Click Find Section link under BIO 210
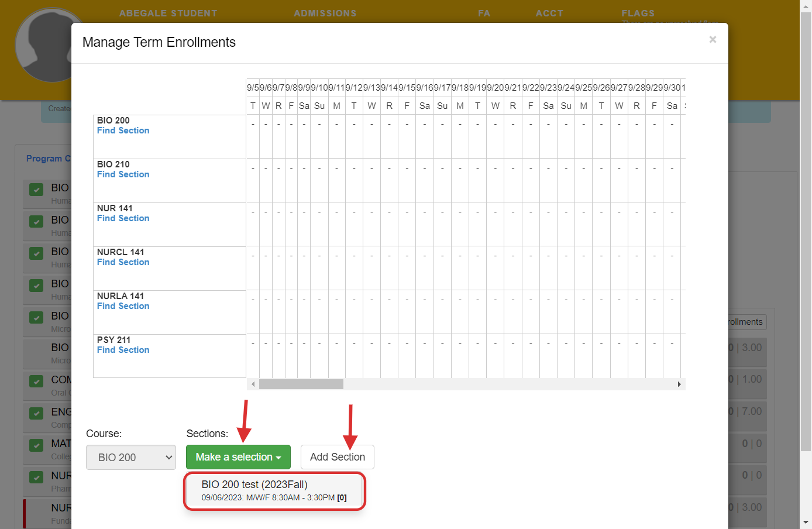 click(x=123, y=174)
